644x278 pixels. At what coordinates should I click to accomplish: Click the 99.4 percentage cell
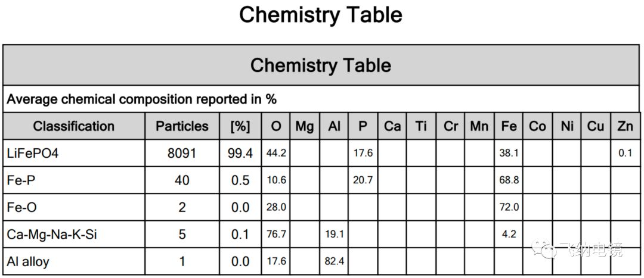tap(240, 153)
